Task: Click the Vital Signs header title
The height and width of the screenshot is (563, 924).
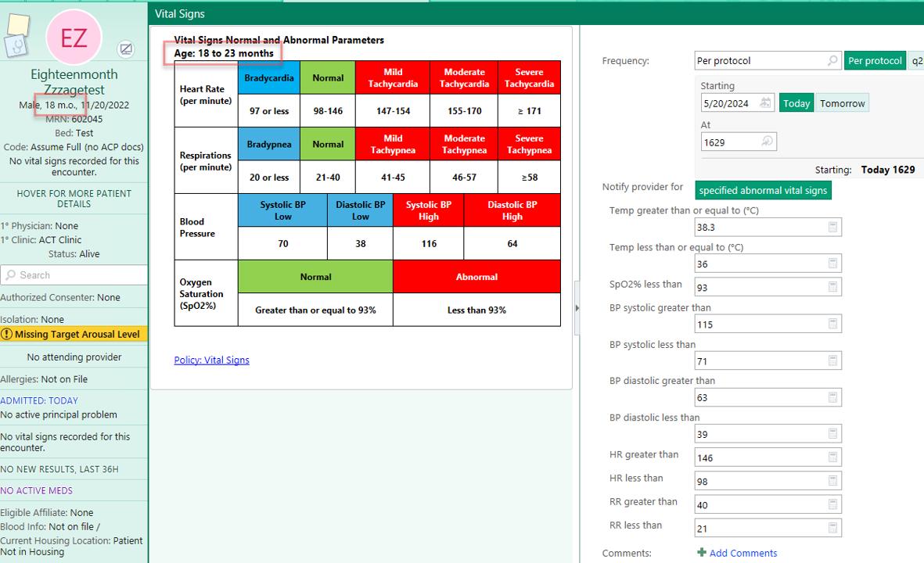Action: pos(180,13)
